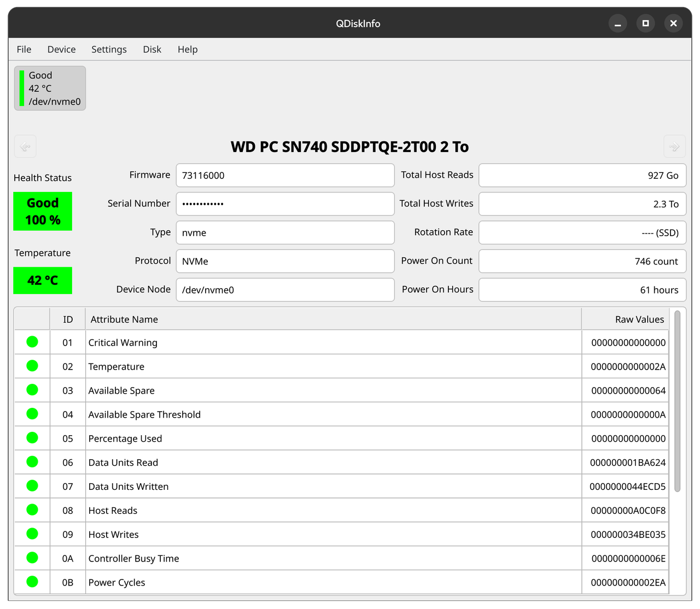
Task: Click raw value 00000000A0C0F8
Action: pos(628,511)
